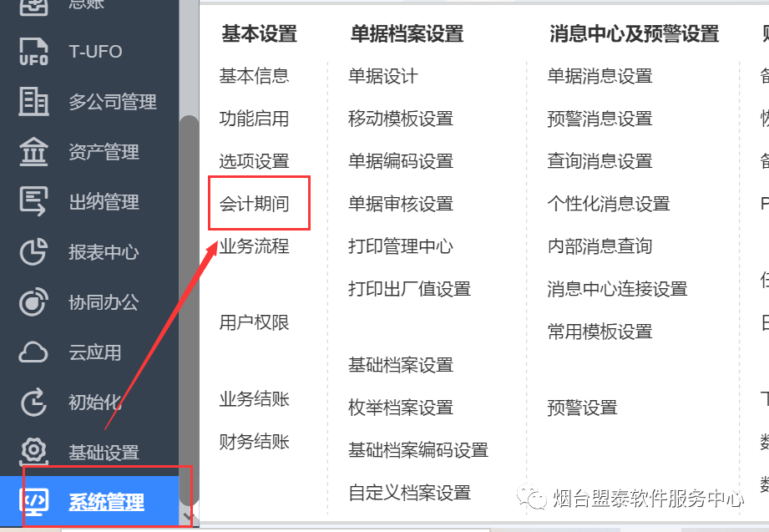Image resolution: width=769 pixels, height=532 pixels.
Task: Click the sidebar scroll-down chevron arrow
Action: coord(189,516)
